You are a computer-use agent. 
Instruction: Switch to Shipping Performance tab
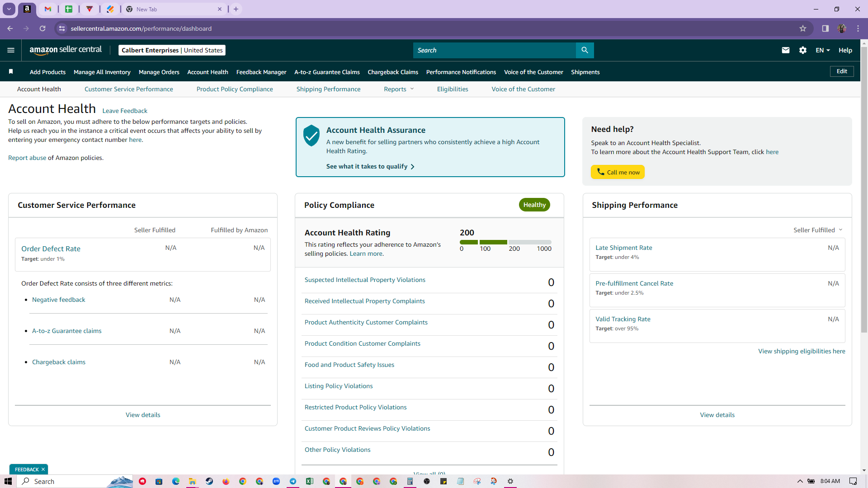329,89
